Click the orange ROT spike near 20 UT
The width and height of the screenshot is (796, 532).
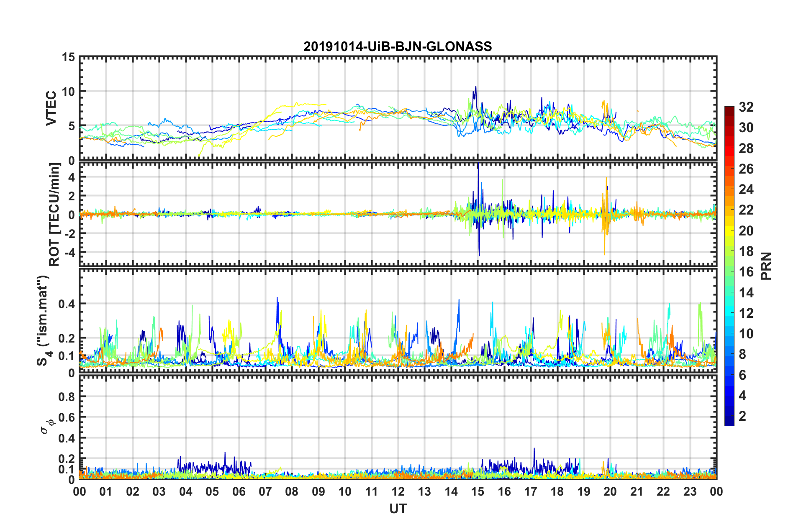pos(605,216)
